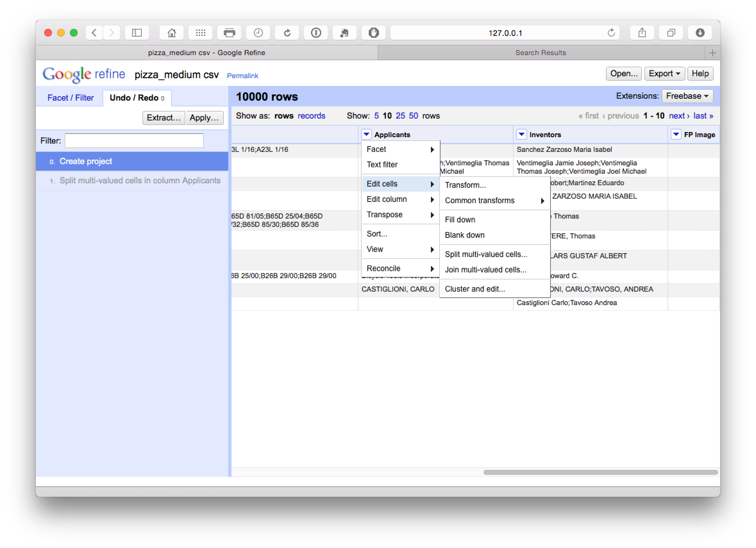Viewport: 756px width, 548px height.
Task: Click the horizontal scrollbar at bottom
Action: (x=600, y=472)
